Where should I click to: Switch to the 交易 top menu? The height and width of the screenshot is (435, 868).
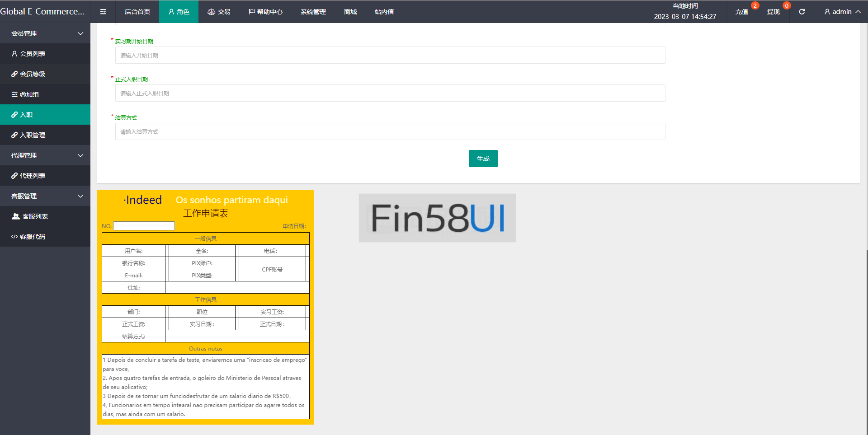[219, 12]
